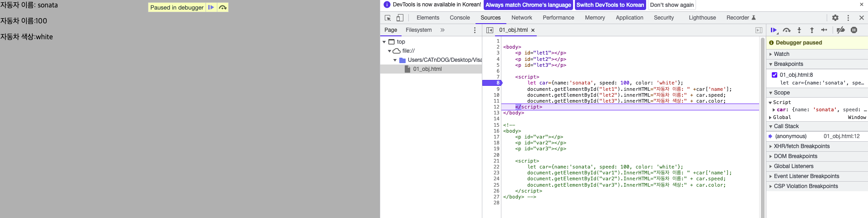Viewport: 868px width, 218px height.
Task: Click Always match Chrome's language button
Action: tap(528, 5)
